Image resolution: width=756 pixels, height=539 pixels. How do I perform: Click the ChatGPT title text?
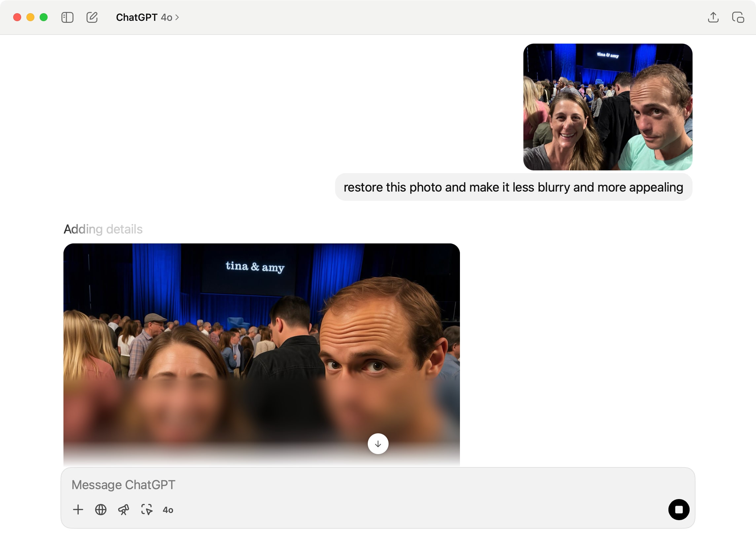point(136,17)
